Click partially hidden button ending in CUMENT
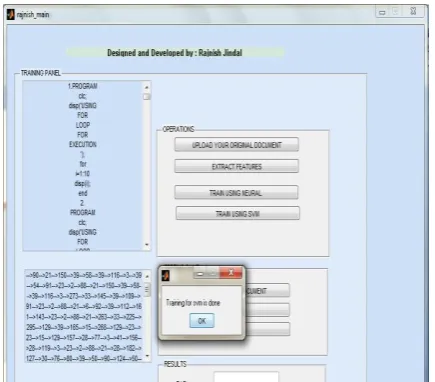The image size is (435, 382). pos(267,291)
